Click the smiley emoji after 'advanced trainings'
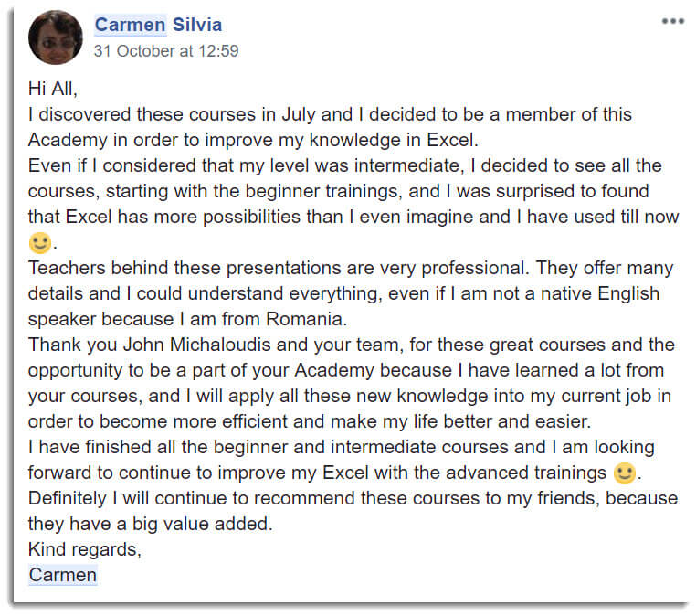 click(625, 473)
